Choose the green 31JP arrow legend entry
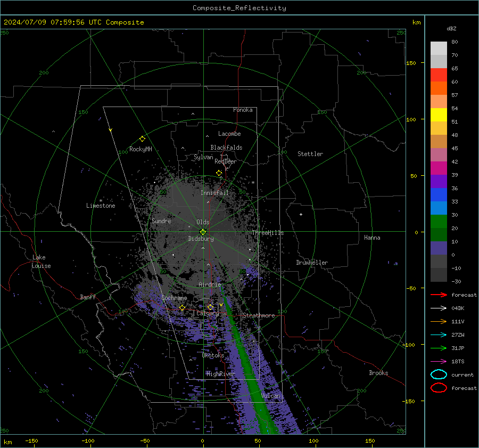Image resolution: width=479 pixels, height=448 pixels. coord(439,348)
